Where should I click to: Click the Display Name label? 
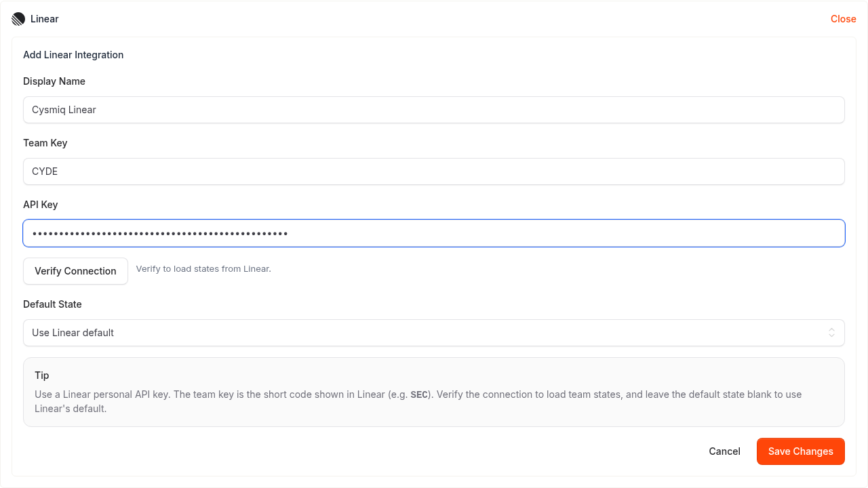(x=54, y=81)
